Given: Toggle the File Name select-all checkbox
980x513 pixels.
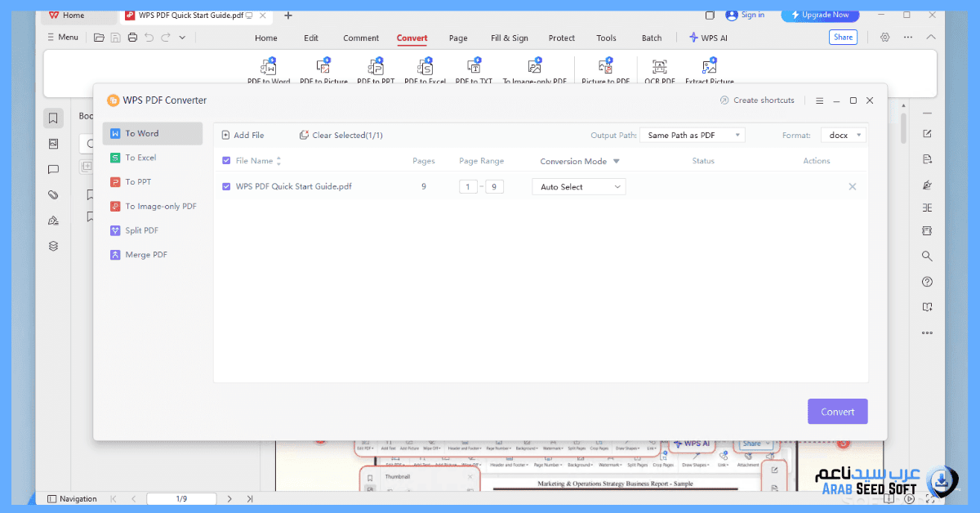Looking at the screenshot, I should point(226,160).
